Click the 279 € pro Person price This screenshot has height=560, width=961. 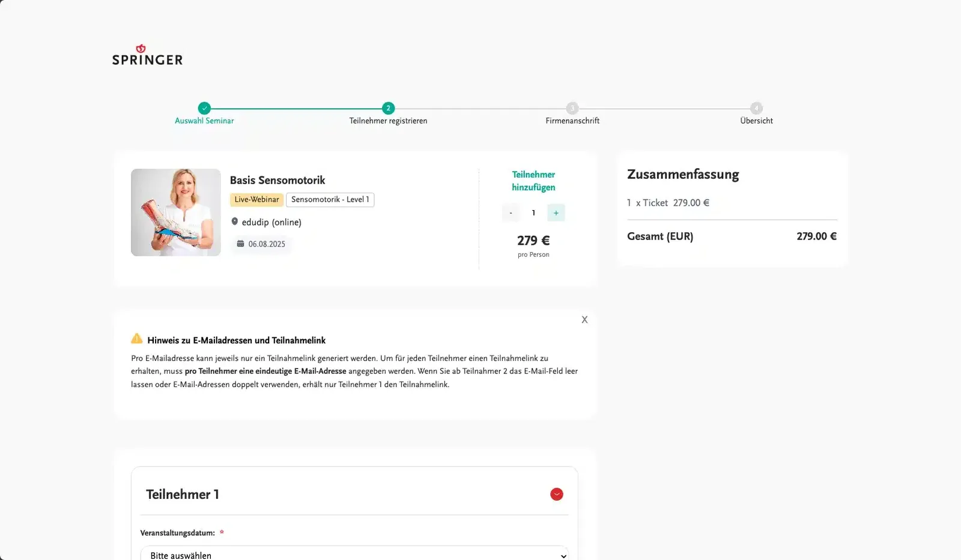533,245
